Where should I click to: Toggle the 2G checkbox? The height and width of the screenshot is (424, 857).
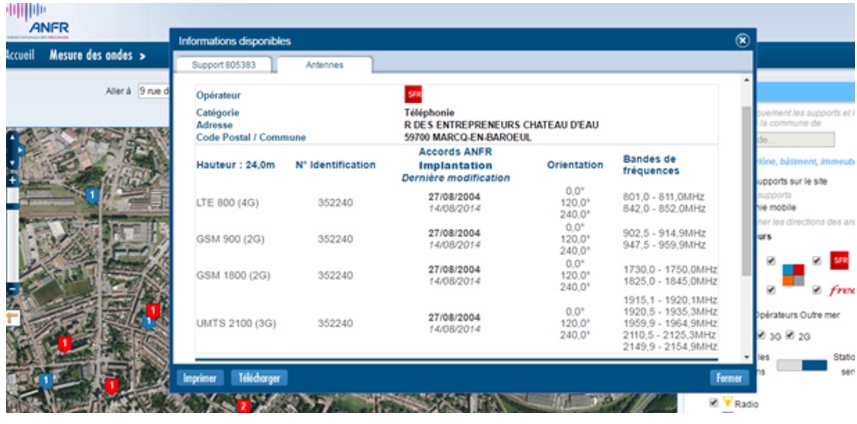coord(791,336)
